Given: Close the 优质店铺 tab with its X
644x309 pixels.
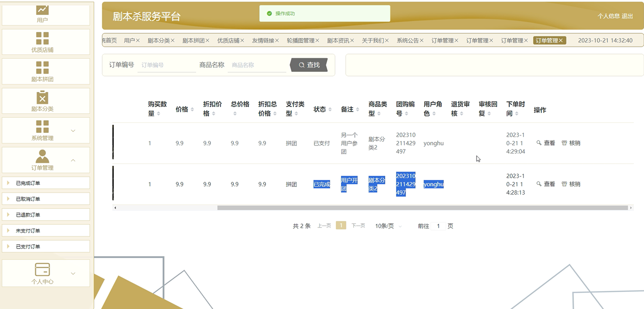Looking at the screenshot, I should (242, 41).
